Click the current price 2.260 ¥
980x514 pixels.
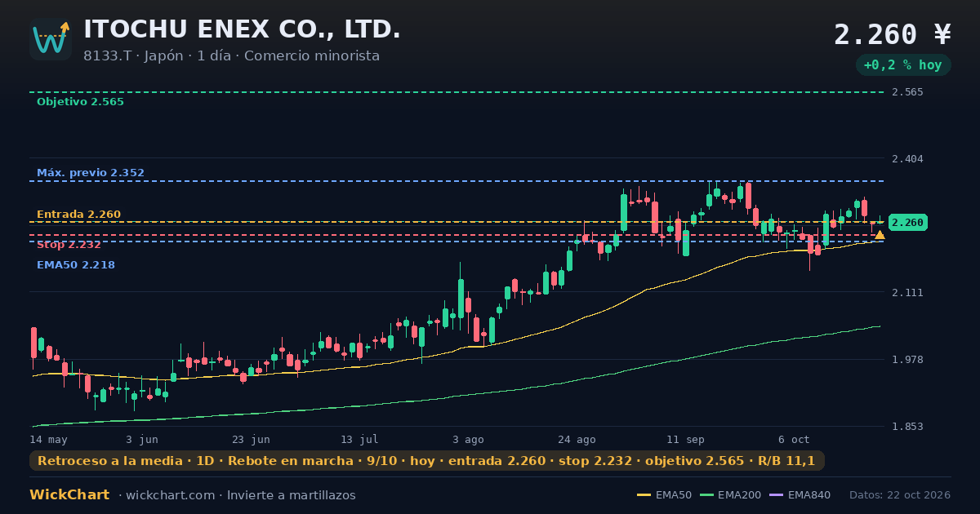click(893, 35)
